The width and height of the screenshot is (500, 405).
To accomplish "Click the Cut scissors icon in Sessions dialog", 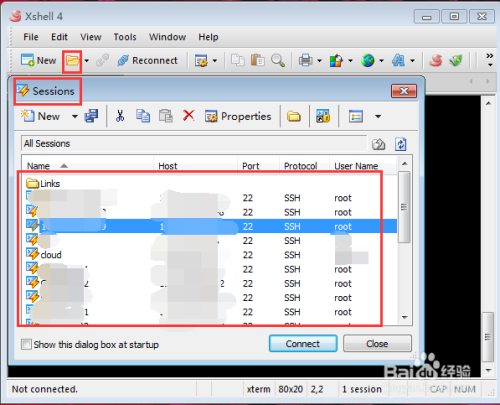I will 120,116.
